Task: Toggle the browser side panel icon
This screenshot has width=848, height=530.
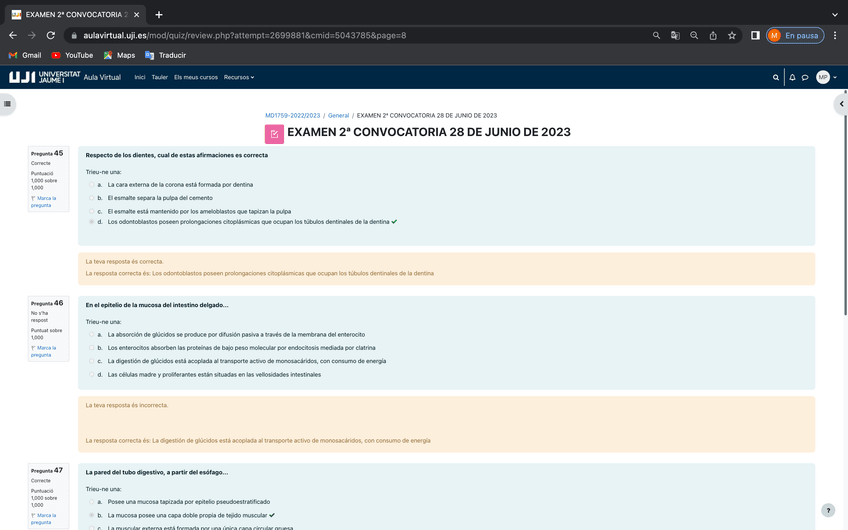Action: coord(755,35)
